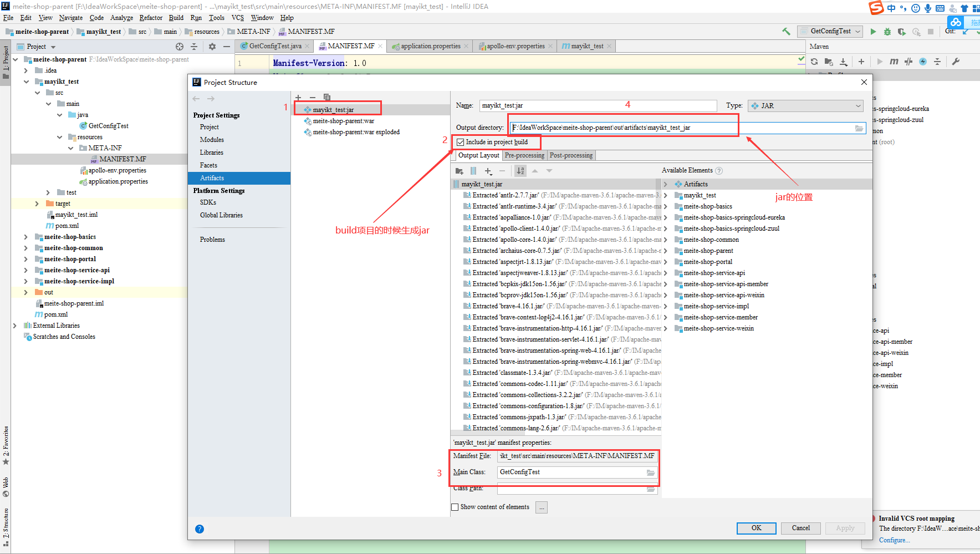Switch to the GetConfigTest.java editor tab
This screenshot has height=554, width=980.
click(x=275, y=46)
